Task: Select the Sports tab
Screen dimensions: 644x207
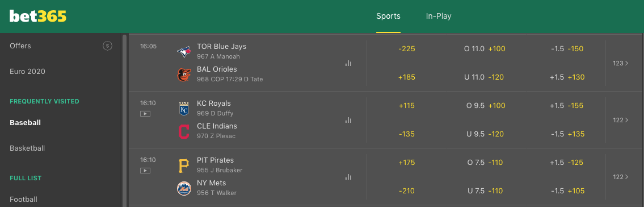Action: 388,16
